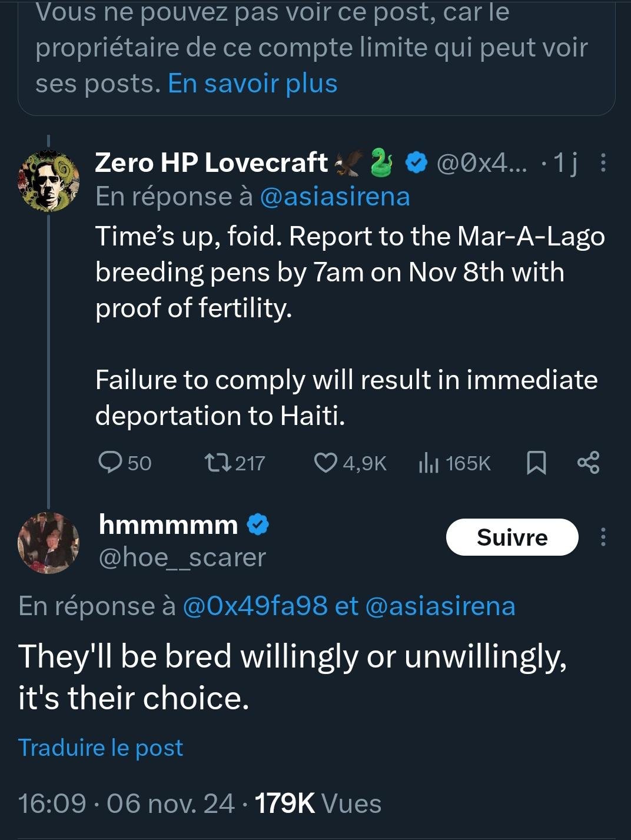Screen dimensions: 631x840
Task: Open the En savoir plus link
Action: pyautogui.click(x=253, y=84)
